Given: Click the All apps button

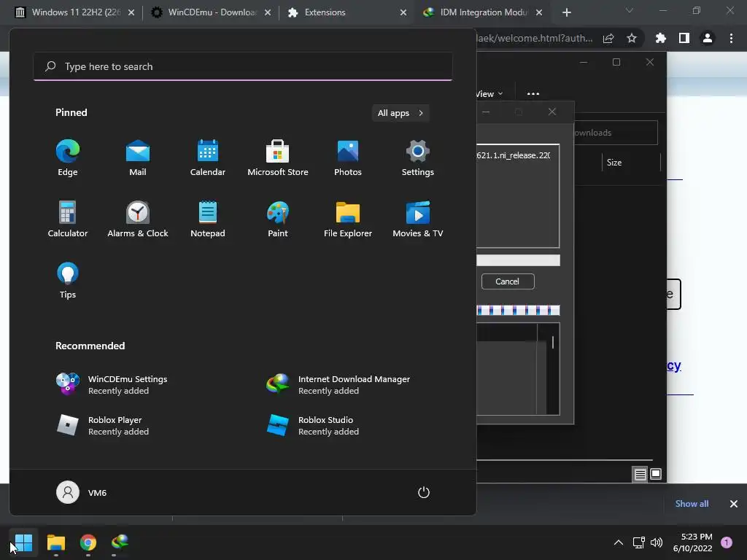Looking at the screenshot, I should 400,113.
